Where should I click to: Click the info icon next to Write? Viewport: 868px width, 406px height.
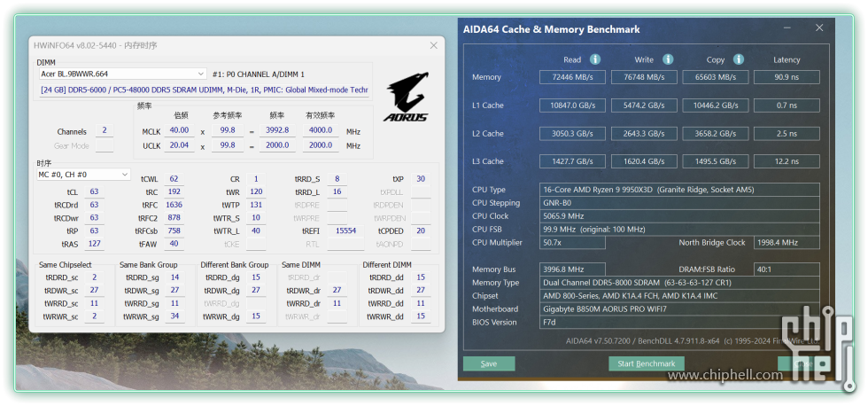667,59
